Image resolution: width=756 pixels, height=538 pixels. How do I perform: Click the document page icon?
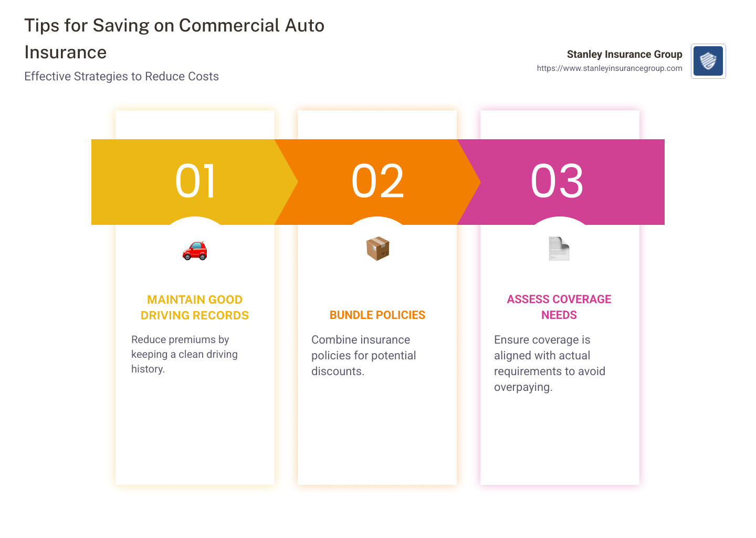coord(559,248)
